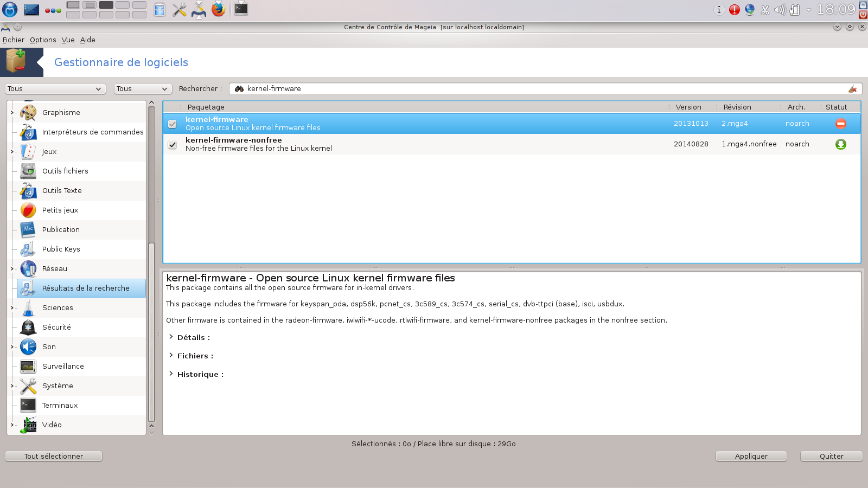Uncheck the kernel-firmware package checkbox
868x488 pixels.
173,124
